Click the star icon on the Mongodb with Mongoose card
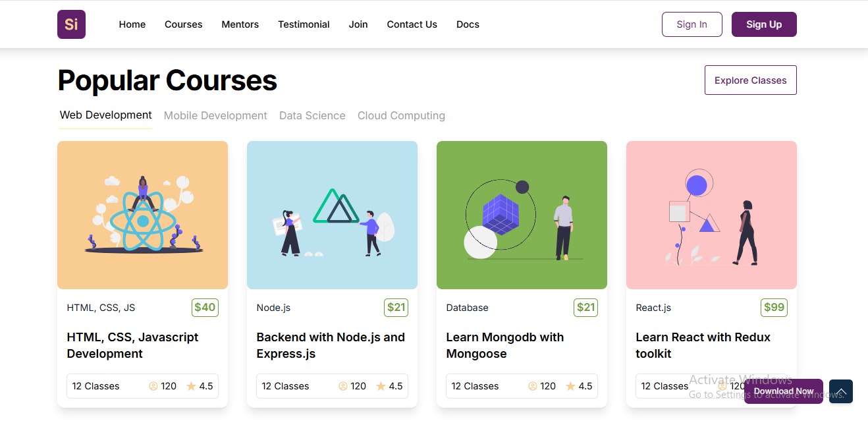The width and height of the screenshot is (868, 421). point(570,386)
